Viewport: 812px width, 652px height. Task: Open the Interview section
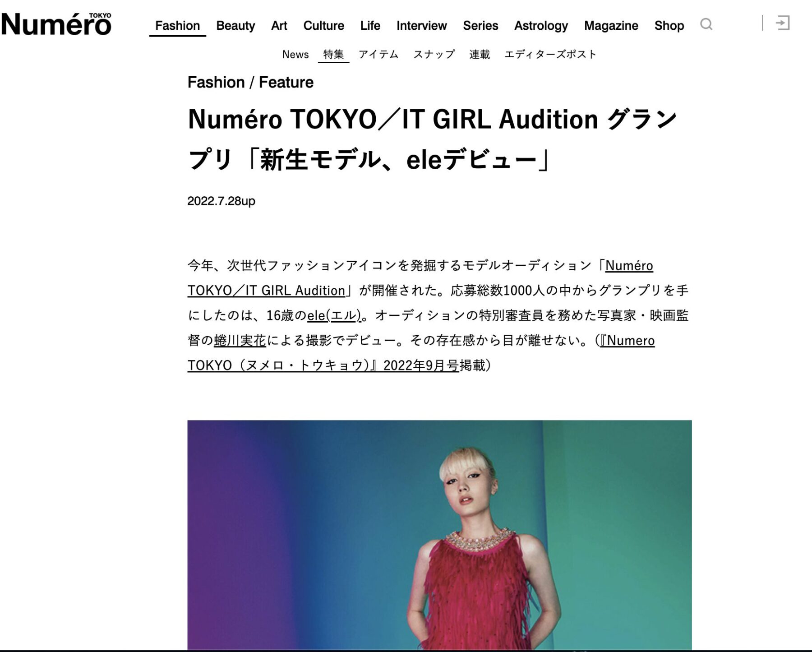click(421, 26)
